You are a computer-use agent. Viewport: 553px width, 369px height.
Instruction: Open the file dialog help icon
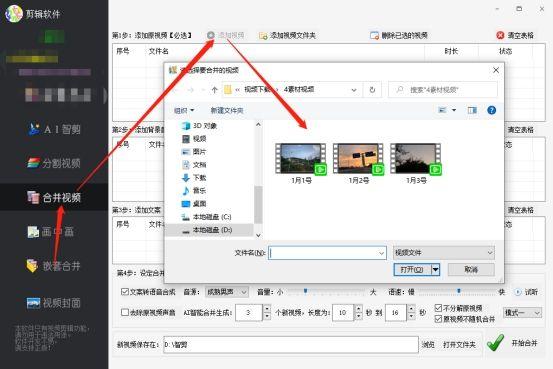(x=491, y=110)
